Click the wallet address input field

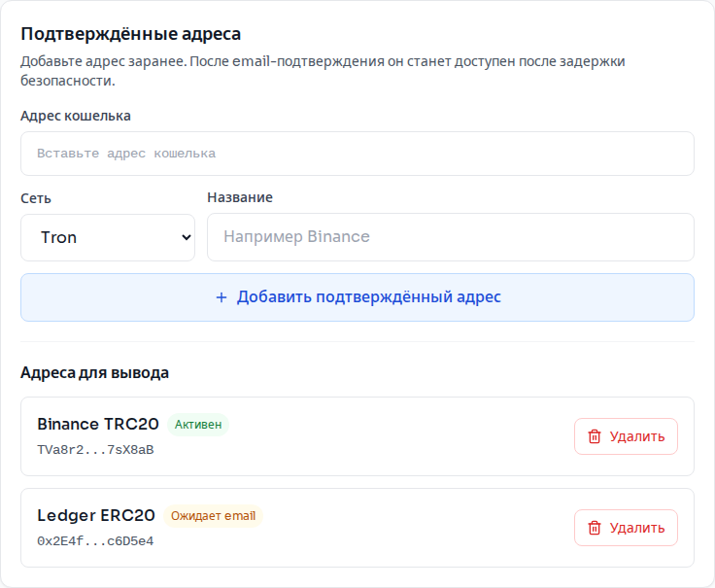pos(357,154)
